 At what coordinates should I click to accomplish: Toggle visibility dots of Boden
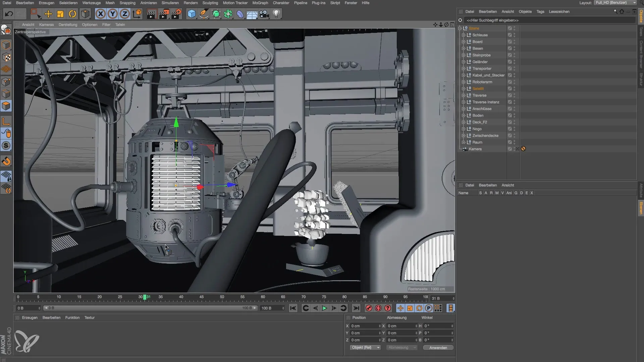point(515,115)
